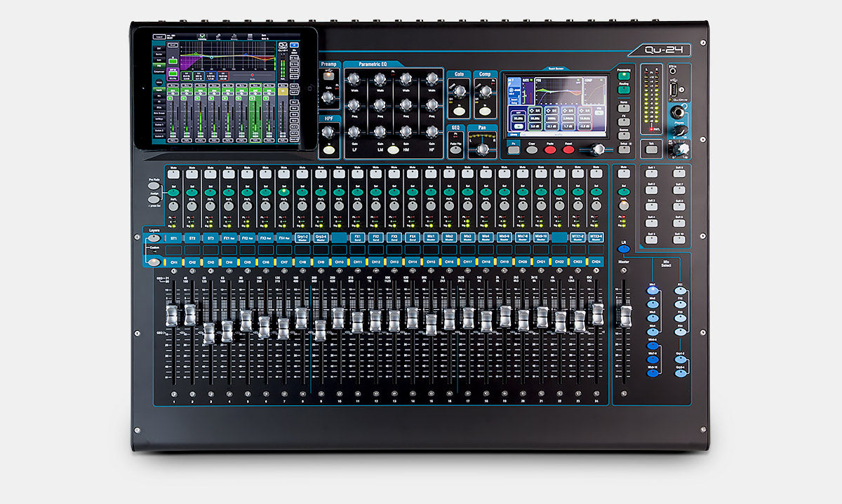Open the Setup screen key
The width and height of the screenshot is (842, 504).
pyautogui.click(x=624, y=149)
